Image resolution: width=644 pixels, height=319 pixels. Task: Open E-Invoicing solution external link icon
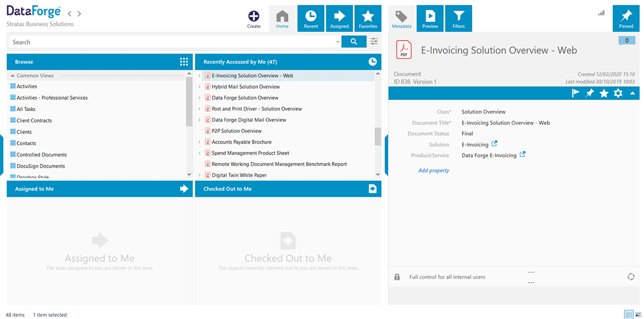point(495,144)
